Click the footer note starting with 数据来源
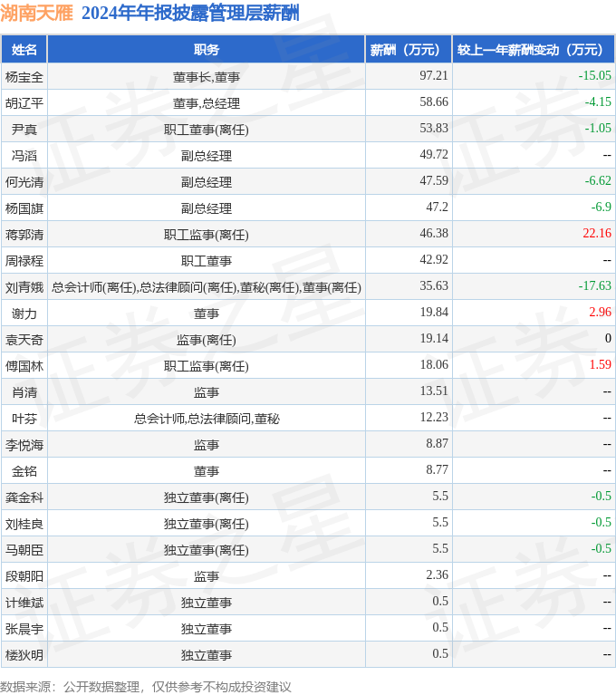The width and height of the screenshot is (616, 695). click(x=145, y=687)
